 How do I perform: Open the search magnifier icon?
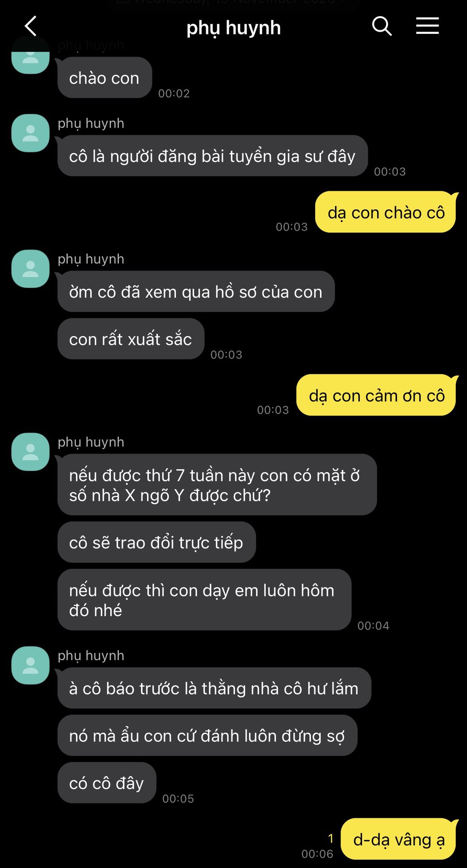(x=382, y=26)
